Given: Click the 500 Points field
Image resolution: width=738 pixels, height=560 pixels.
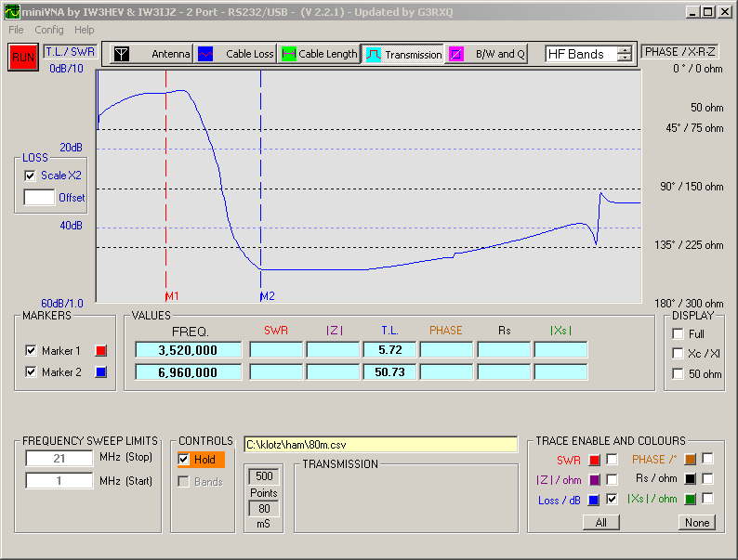Looking at the screenshot, I should (264, 476).
